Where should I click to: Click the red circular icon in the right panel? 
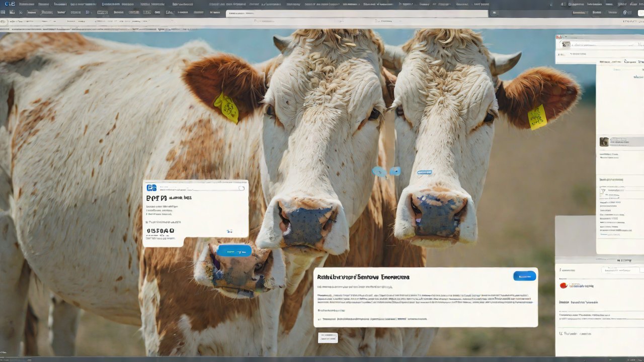coord(563,286)
